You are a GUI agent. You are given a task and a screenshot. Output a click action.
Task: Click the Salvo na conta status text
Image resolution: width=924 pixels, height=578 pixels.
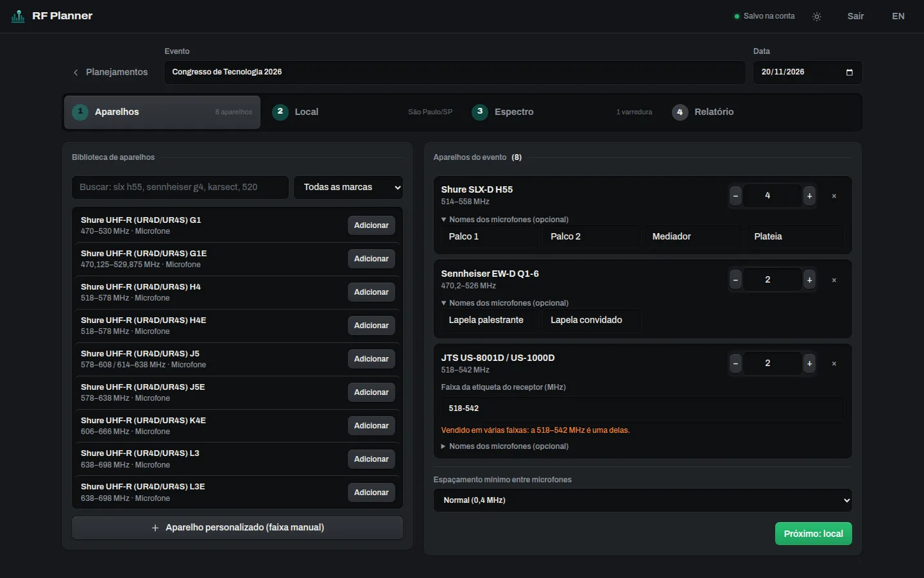tap(769, 17)
